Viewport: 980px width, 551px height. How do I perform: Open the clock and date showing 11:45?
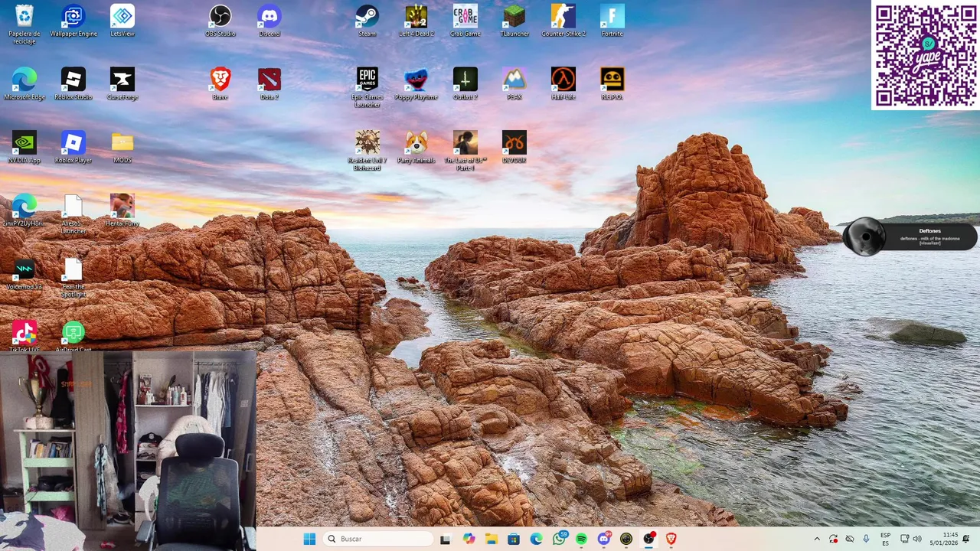pyautogui.click(x=944, y=539)
